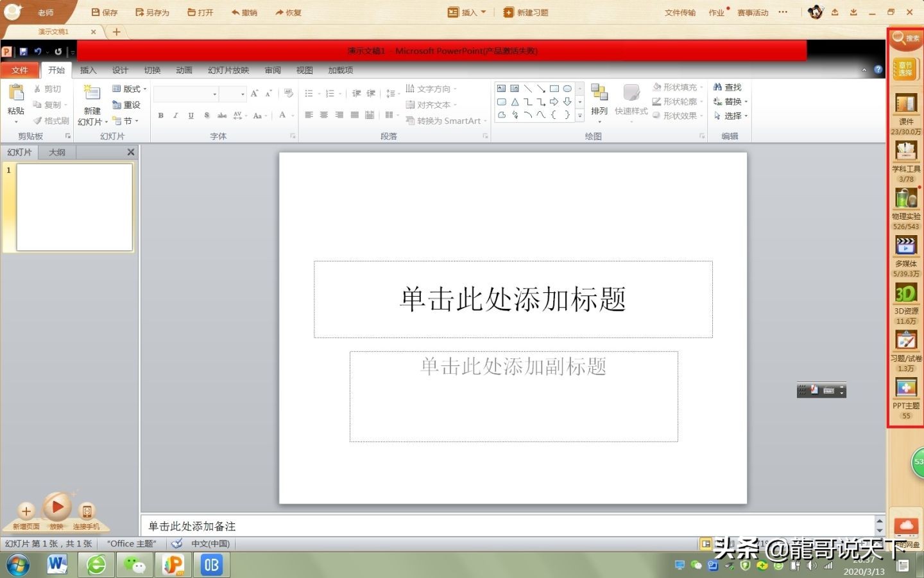
Task: Switch to the 插入 ribbon tab
Action: pyautogui.click(x=88, y=70)
